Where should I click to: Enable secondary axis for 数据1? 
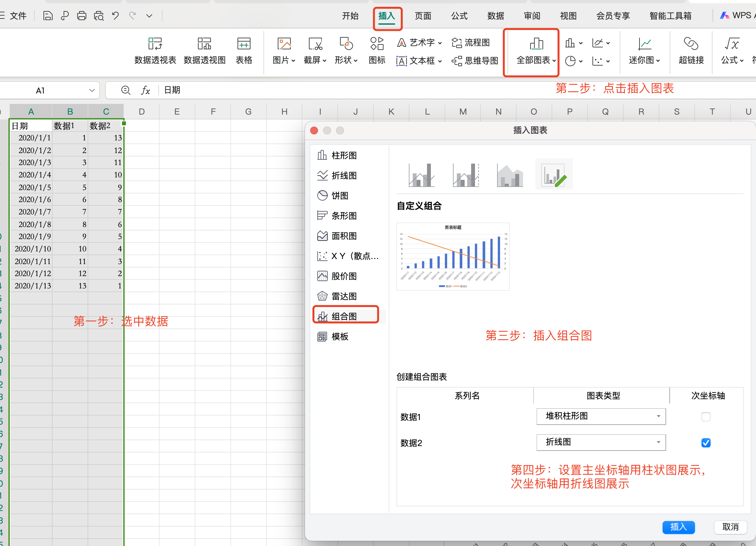pos(706,416)
